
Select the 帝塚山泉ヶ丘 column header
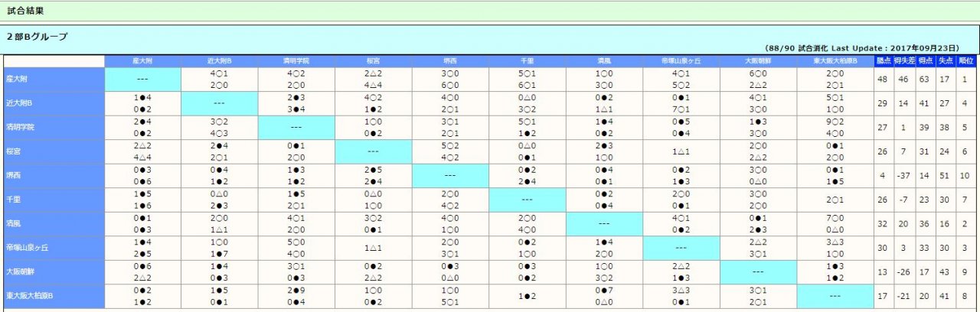[x=681, y=60]
